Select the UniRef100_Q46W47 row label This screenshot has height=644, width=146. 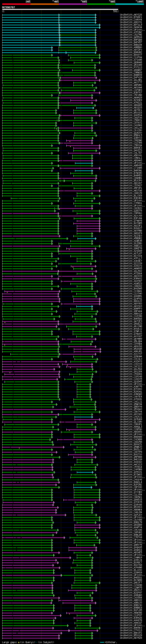tap(131, 70)
